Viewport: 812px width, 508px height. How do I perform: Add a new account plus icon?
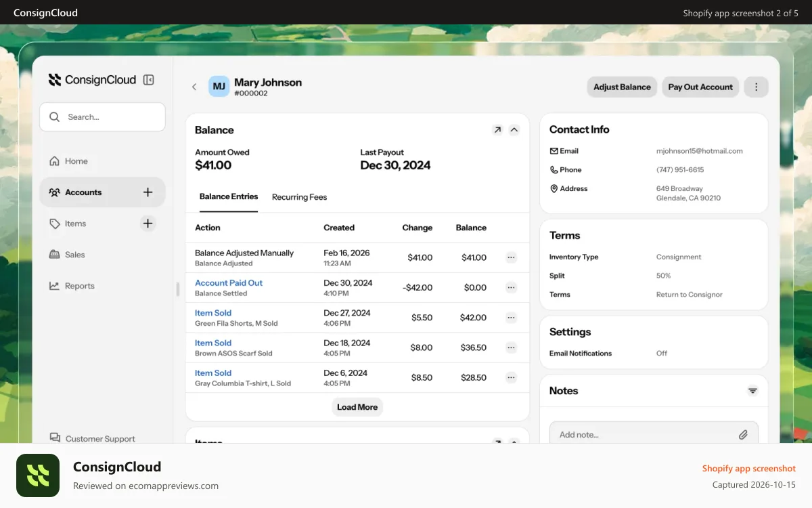148,192
